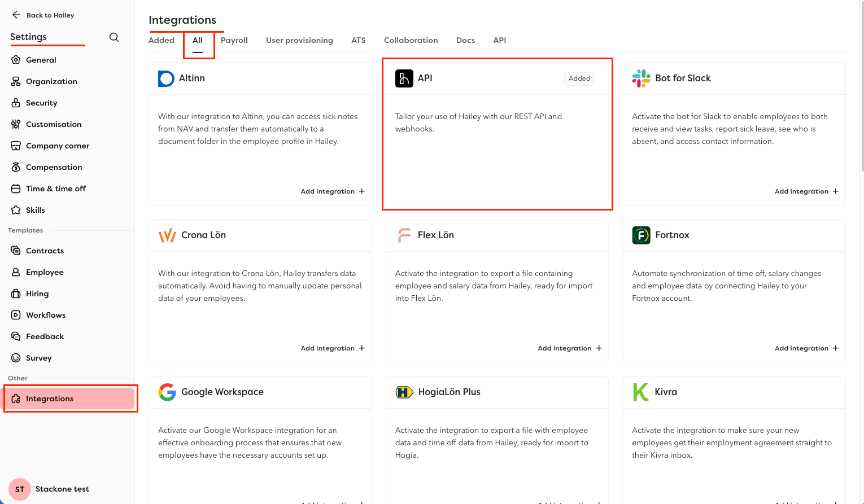
Task: Click the ST user avatar
Action: point(20,489)
